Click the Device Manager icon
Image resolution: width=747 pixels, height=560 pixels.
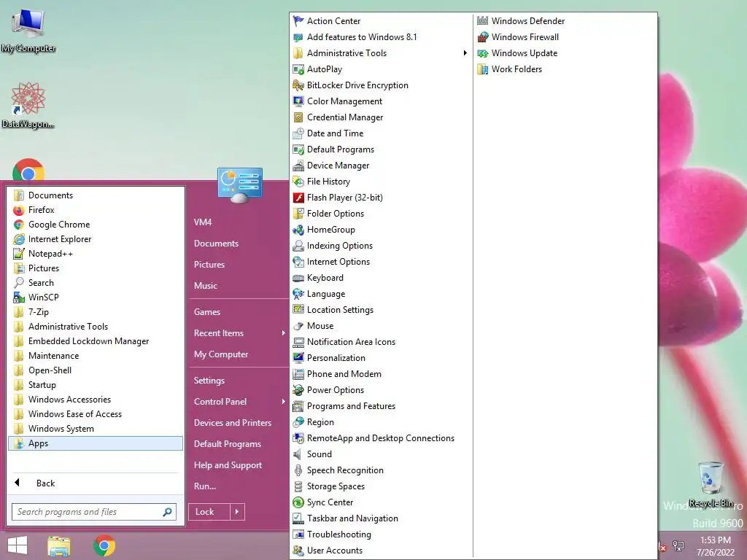tap(298, 166)
